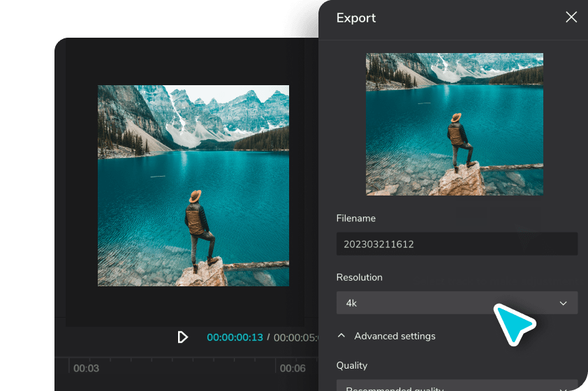Click the export preview thumbnail
The height and width of the screenshot is (391, 588).
(x=455, y=124)
